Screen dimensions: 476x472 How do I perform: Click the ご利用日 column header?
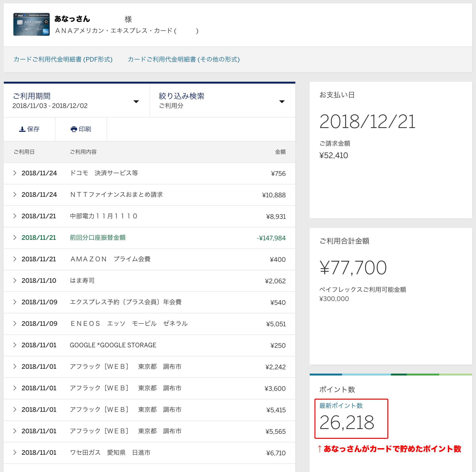[x=24, y=152]
